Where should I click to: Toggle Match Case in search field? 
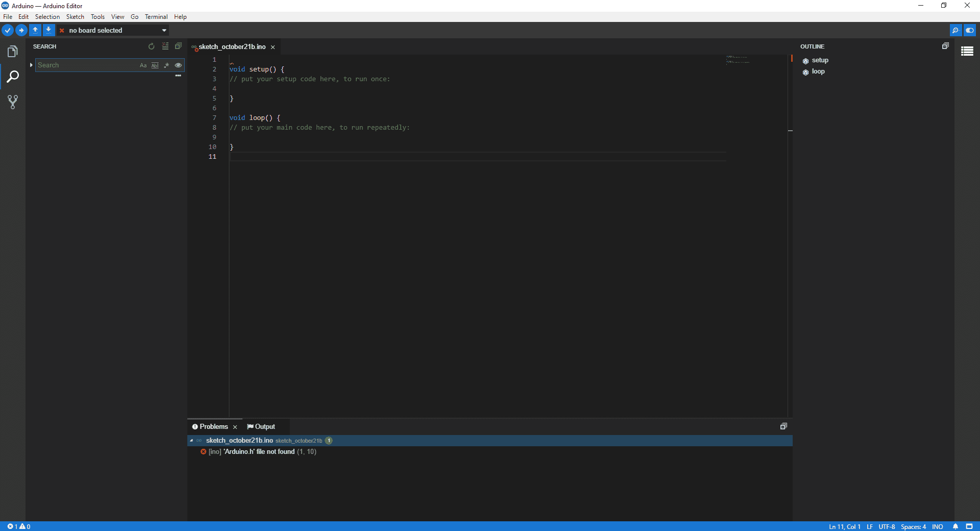coord(143,65)
